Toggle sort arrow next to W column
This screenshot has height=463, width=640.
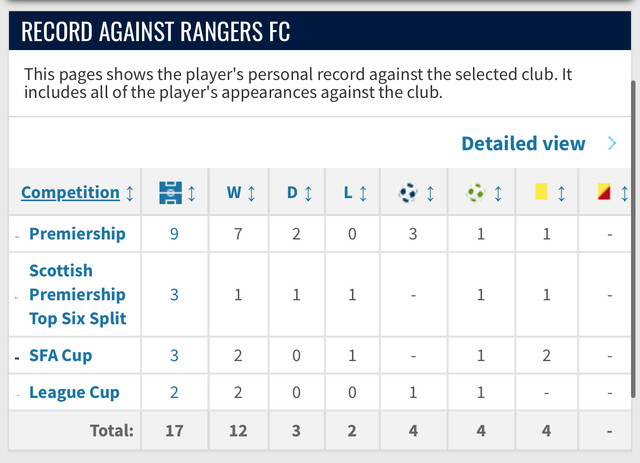pos(251,194)
